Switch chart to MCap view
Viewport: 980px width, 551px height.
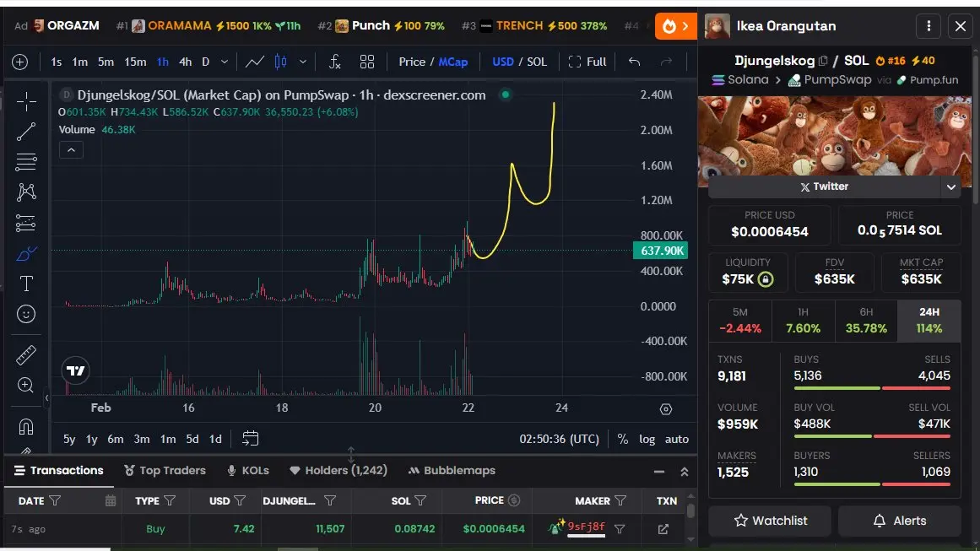(x=453, y=62)
